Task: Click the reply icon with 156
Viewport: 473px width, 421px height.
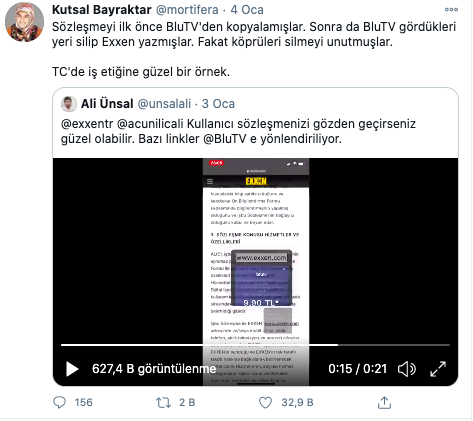Action: point(60,402)
